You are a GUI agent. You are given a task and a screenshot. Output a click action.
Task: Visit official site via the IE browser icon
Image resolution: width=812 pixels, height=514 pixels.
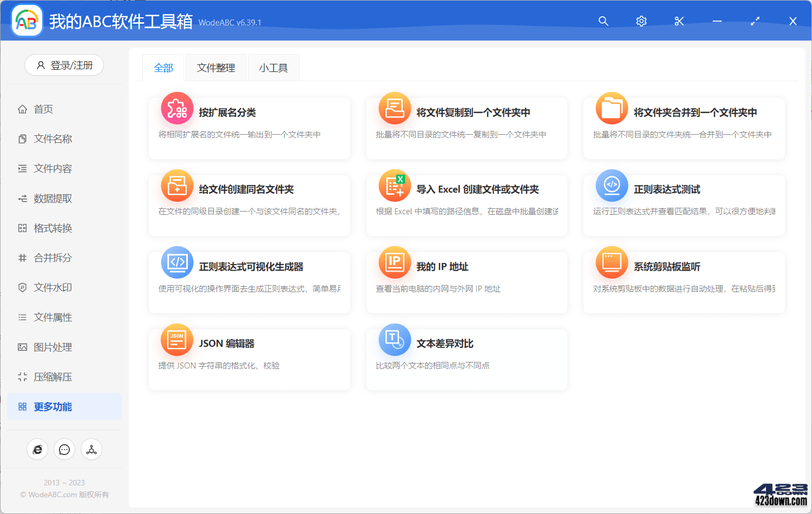(37, 449)
